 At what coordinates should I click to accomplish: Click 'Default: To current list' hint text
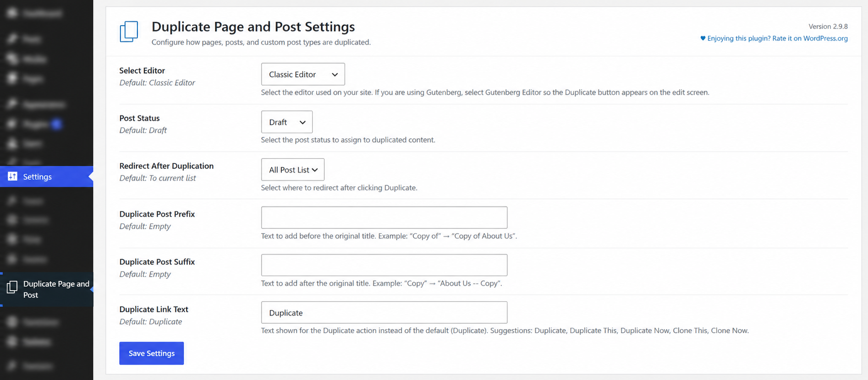(x=158, y=178)
